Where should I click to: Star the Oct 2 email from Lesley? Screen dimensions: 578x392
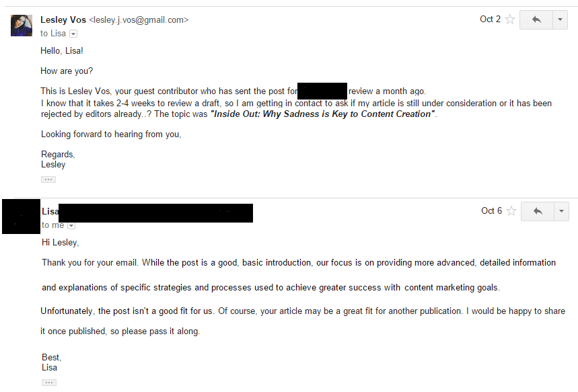[x=510, y=19]
